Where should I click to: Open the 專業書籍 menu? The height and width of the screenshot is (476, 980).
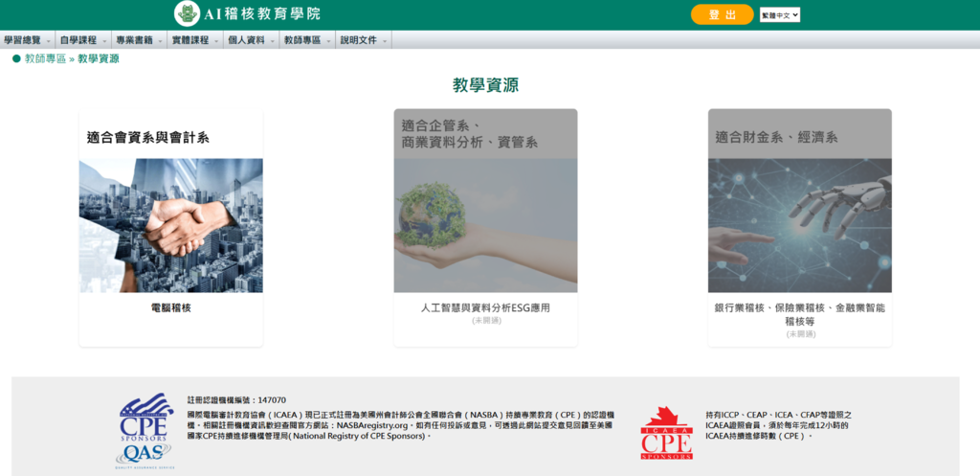pos(140,40)
